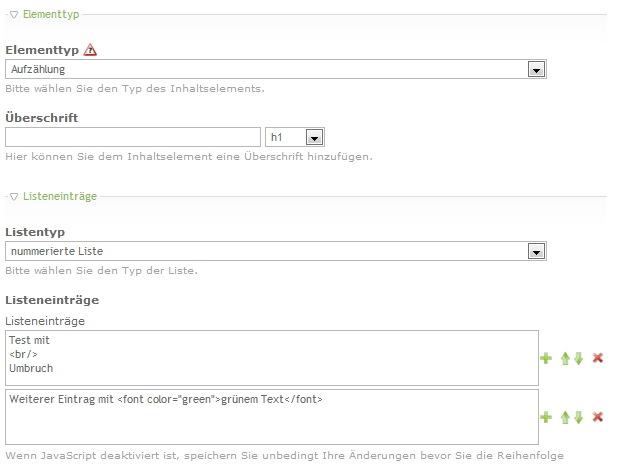Click the bold Listentyp label
This screenshot has height=475, width=618.
coord(35,232)
